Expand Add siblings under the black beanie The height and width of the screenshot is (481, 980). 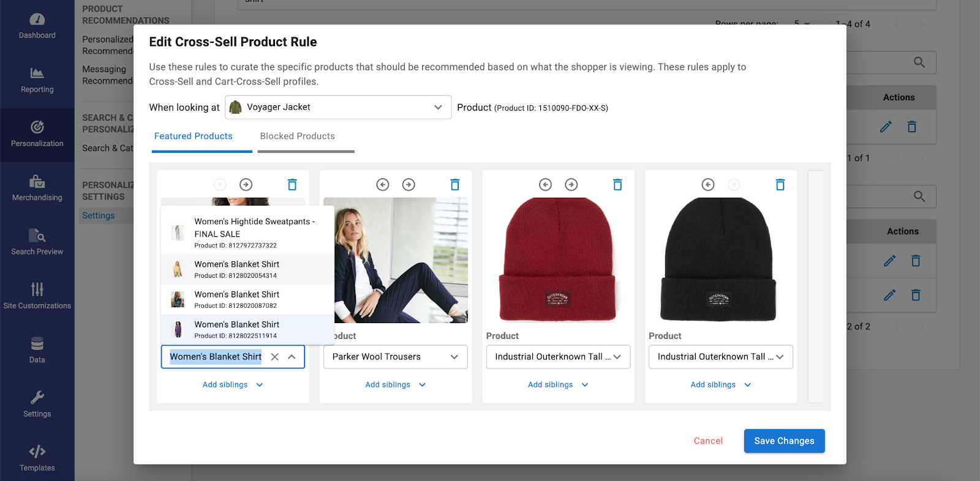click(721, 385)
